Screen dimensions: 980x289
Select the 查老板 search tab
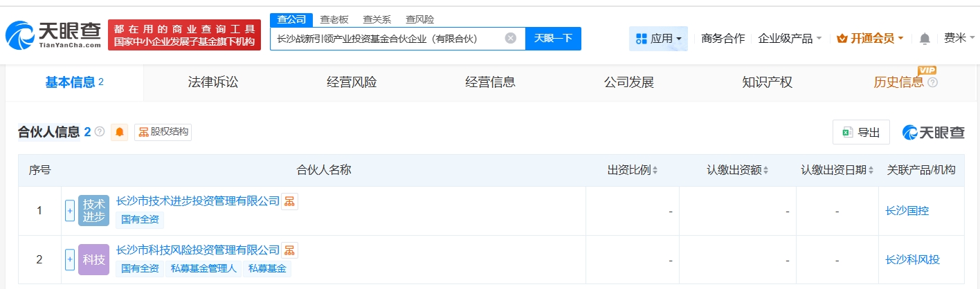coord(334,19)
